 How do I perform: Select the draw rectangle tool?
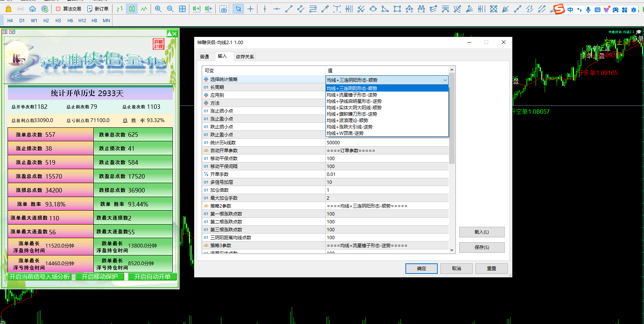pos(397,9)
